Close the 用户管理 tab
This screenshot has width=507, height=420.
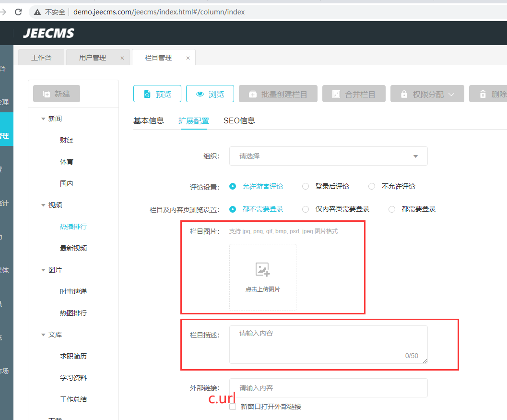[x=122, y=58]
